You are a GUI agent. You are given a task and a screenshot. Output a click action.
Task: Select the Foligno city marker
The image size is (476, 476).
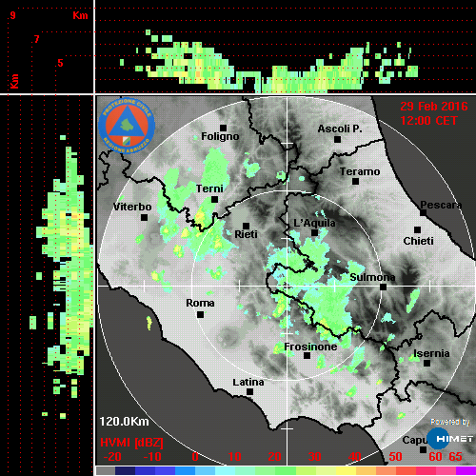click(223, 128)
